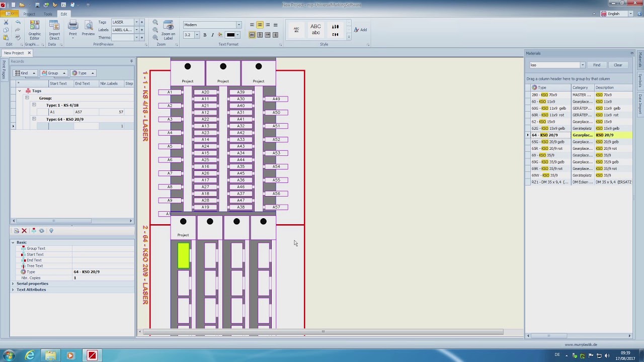Select material row 280 - KSO 70x9
This screenshot has width=644, height=362.
(580, 95)
